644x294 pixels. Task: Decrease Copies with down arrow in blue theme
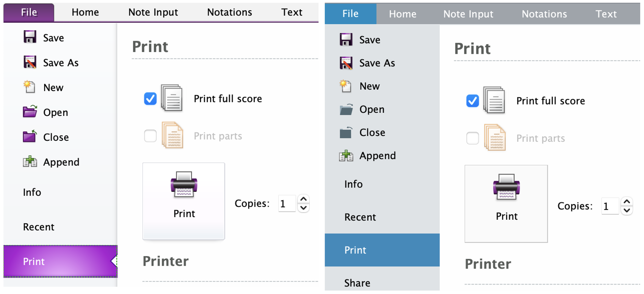[x=627, y=210]
